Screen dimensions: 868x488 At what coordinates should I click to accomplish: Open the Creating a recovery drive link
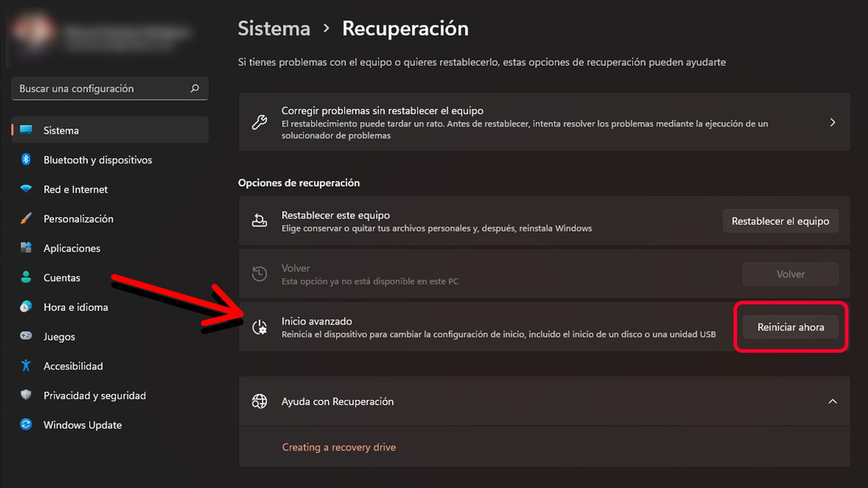(x=339, y=447)
